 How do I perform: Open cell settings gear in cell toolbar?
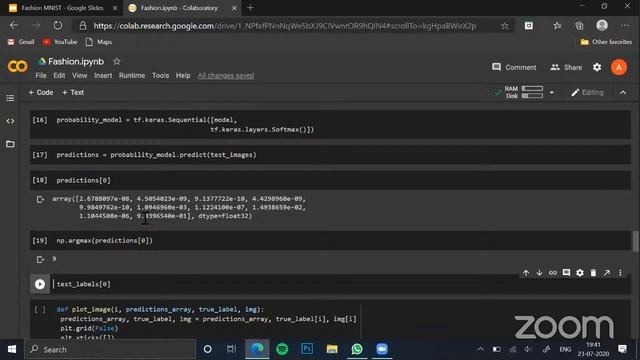(580, 273)
